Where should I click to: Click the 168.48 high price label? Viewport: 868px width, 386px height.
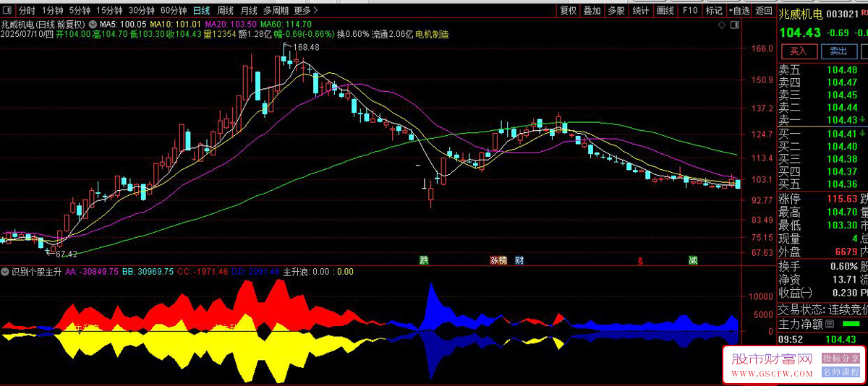point(306,47)
